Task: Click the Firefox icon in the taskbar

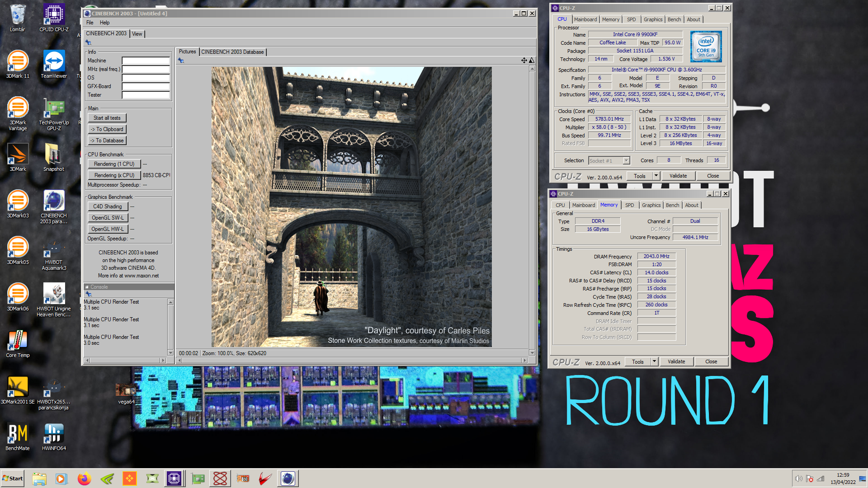Action: pyautogui.click(x=84, y=479)
